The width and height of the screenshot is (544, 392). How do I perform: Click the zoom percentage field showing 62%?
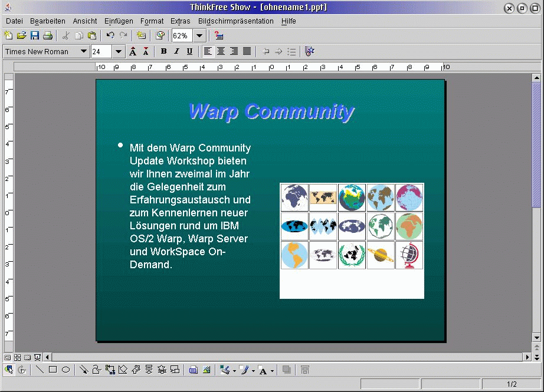[182, 36]
